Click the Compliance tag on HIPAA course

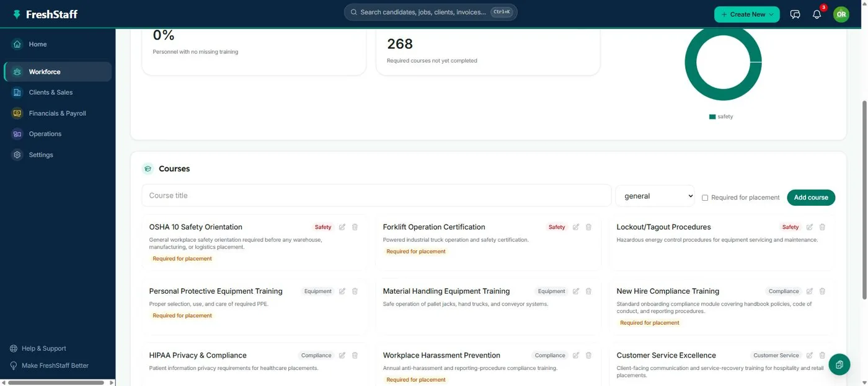pyautogui.click(x=316, y=356)
